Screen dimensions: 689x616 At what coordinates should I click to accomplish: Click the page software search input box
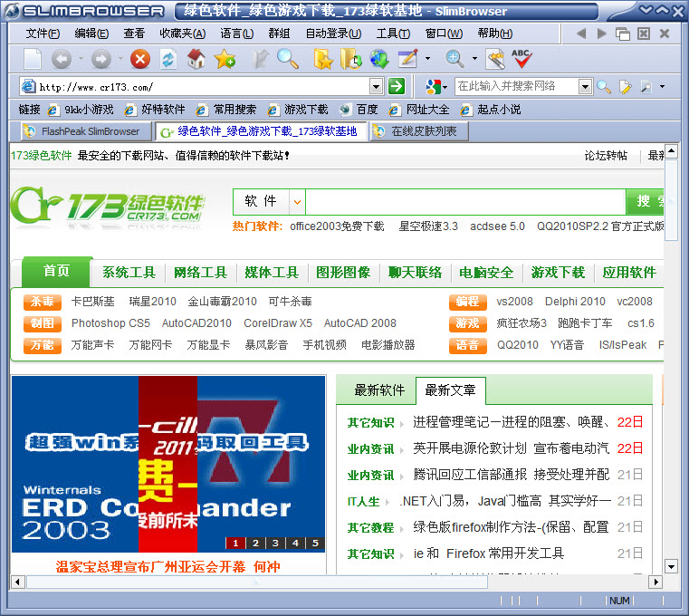click(x=465, y=202)
